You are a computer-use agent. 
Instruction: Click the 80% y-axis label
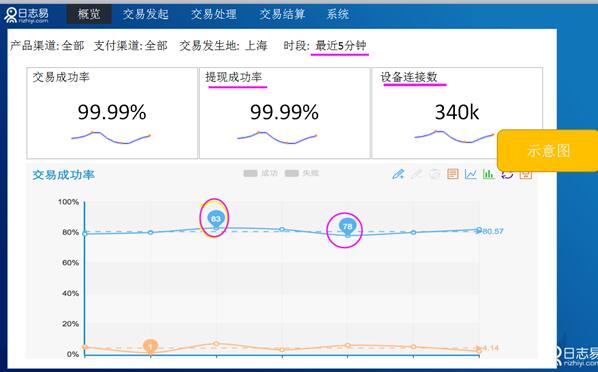71,232
